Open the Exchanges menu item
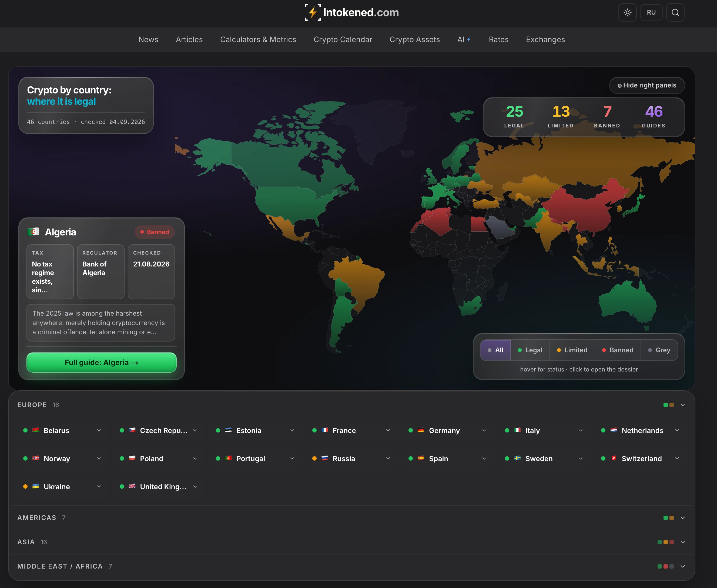The image size is (717, 588). [x=545, y=40]
